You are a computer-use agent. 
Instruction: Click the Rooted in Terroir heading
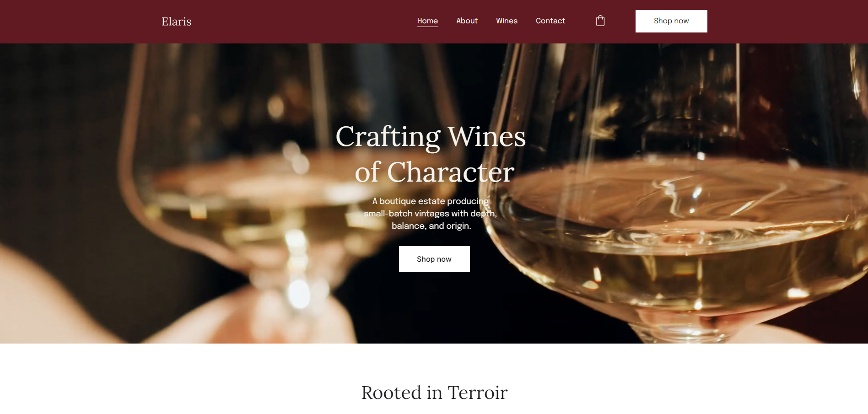coord(434,392)
